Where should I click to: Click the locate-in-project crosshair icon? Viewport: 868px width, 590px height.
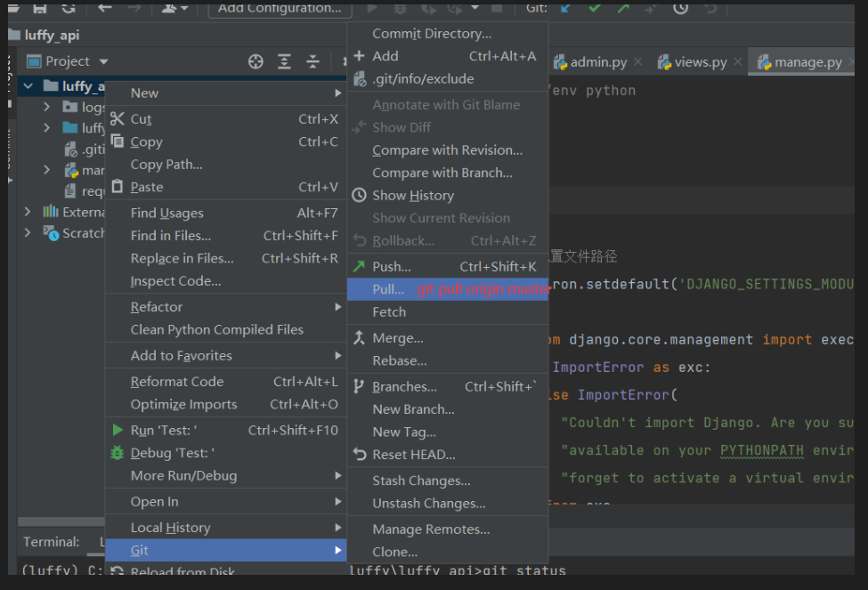(256, 61)
